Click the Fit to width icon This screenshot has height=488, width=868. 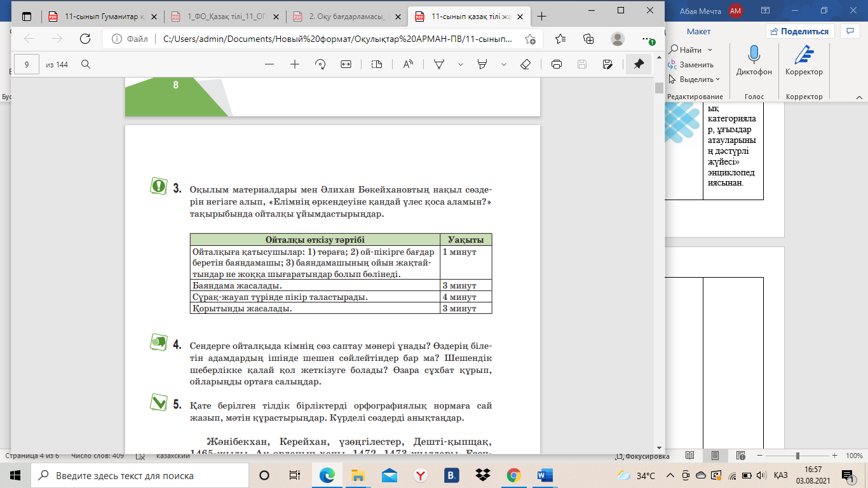(346, 64)
